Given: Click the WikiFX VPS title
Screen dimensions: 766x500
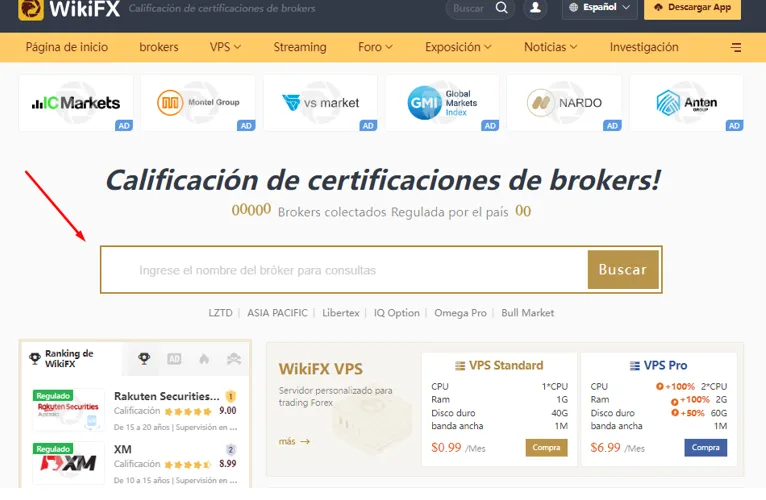Looking at the screenshot, I should [320, 369].
